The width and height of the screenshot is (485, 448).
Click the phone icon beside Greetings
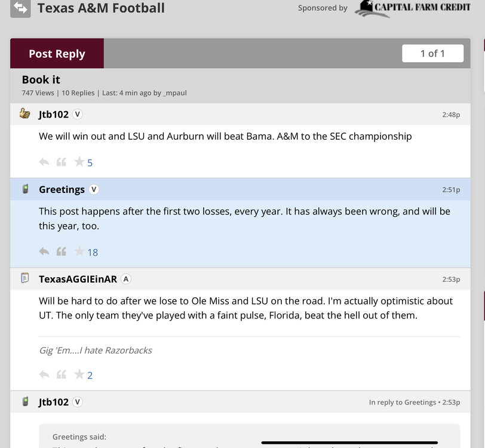pyautogui.click(x=25, y=189)
